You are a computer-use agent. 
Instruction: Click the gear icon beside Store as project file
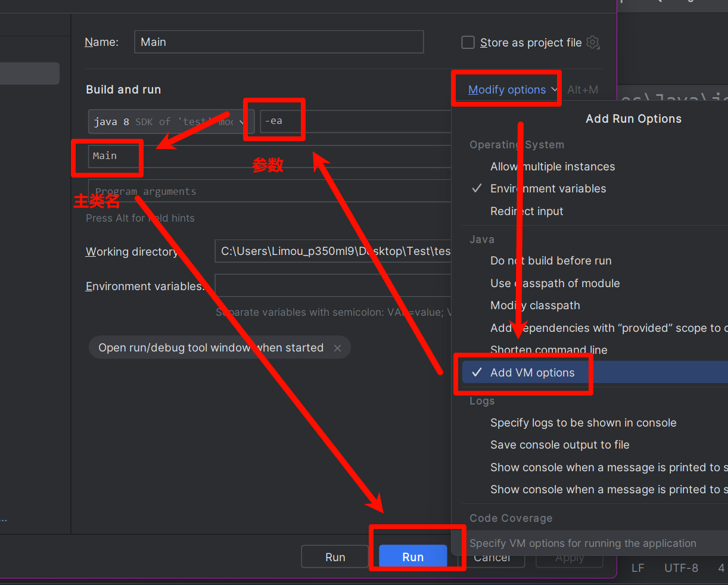(592, 42)
